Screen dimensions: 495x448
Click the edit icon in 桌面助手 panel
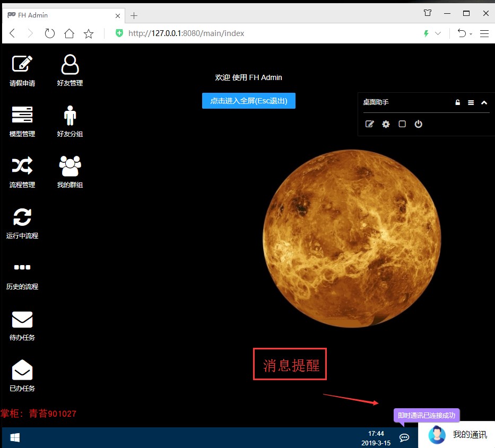coord(369,124)
